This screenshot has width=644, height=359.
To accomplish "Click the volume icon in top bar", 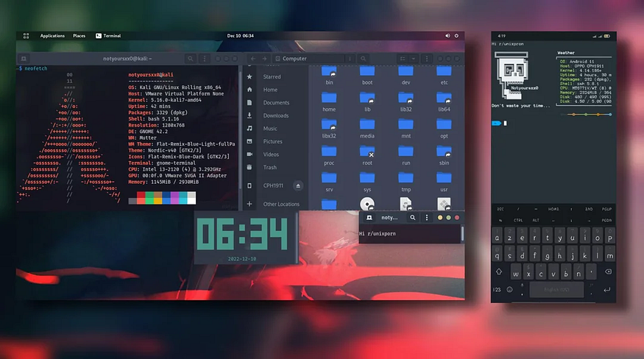I will pyautogui.click(x=447, y=35).
